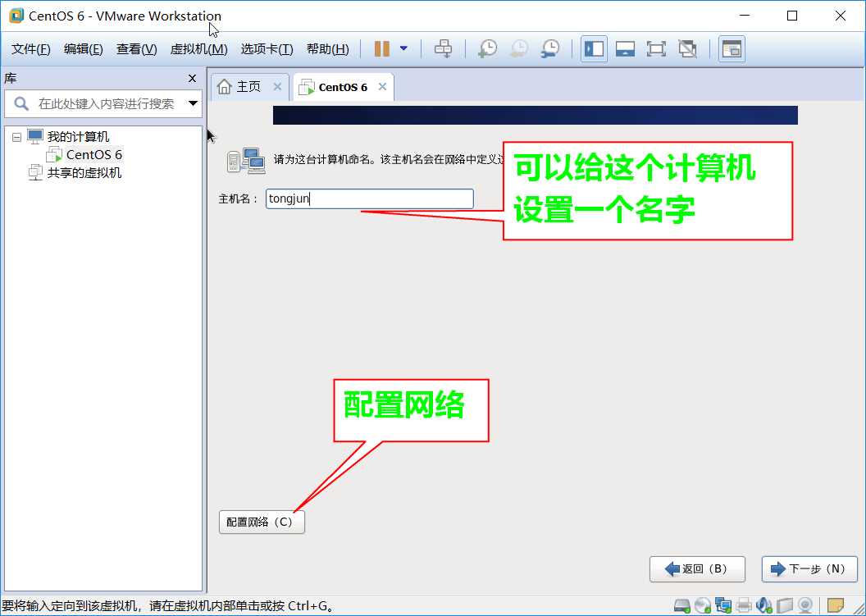
Task: Open the power options dropdown arrow
Action: (x=403, y=48)
